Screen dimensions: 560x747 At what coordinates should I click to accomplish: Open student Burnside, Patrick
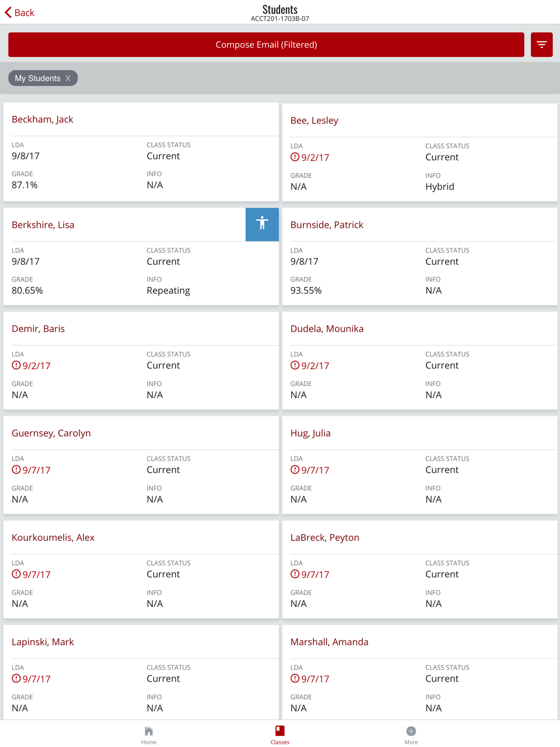pos(326,225)
